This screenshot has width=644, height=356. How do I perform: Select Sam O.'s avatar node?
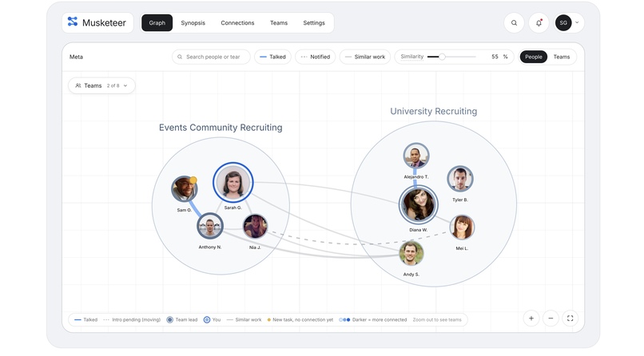click(x=185, y=188)
